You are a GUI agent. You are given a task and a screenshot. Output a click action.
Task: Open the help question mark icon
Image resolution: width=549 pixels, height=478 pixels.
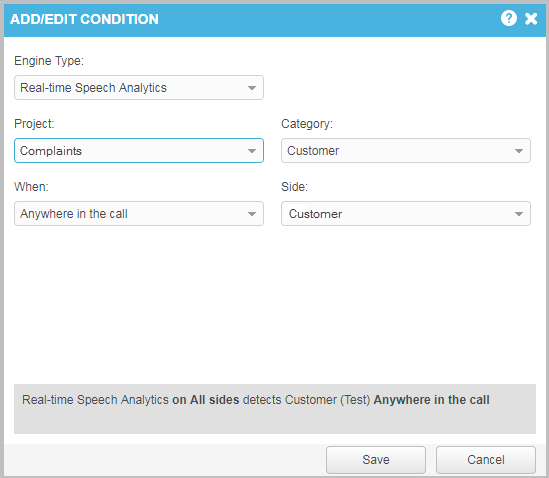pos(508,18)
